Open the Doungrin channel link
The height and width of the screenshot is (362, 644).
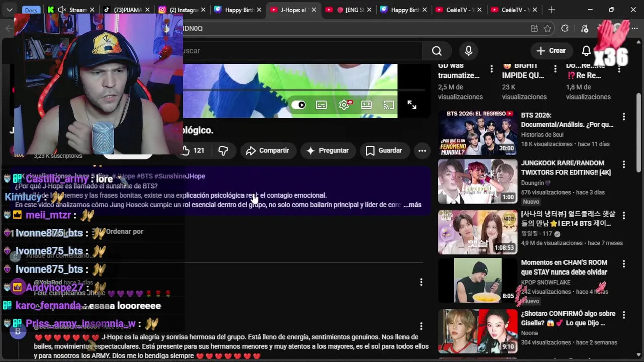(536, 183)
